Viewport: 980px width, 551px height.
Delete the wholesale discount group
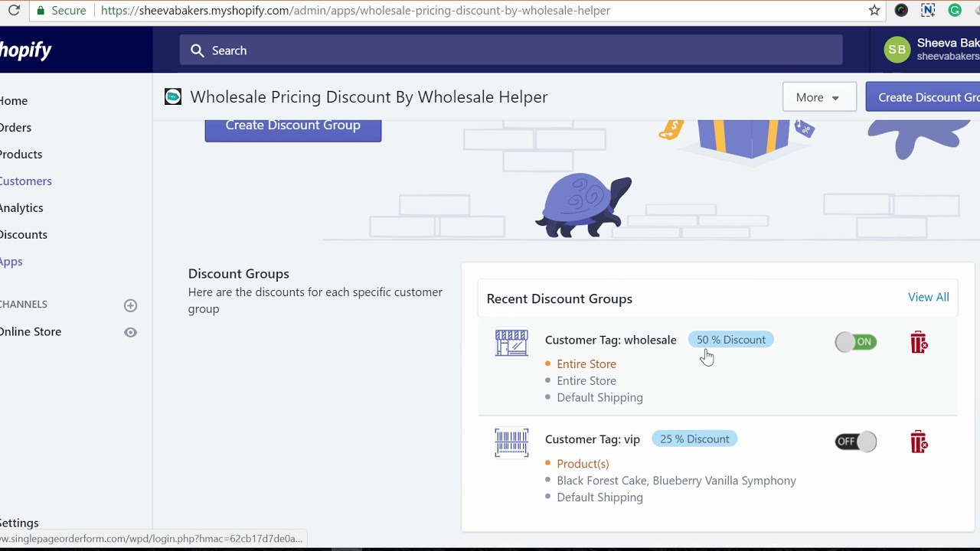click(x=919, y=342)
